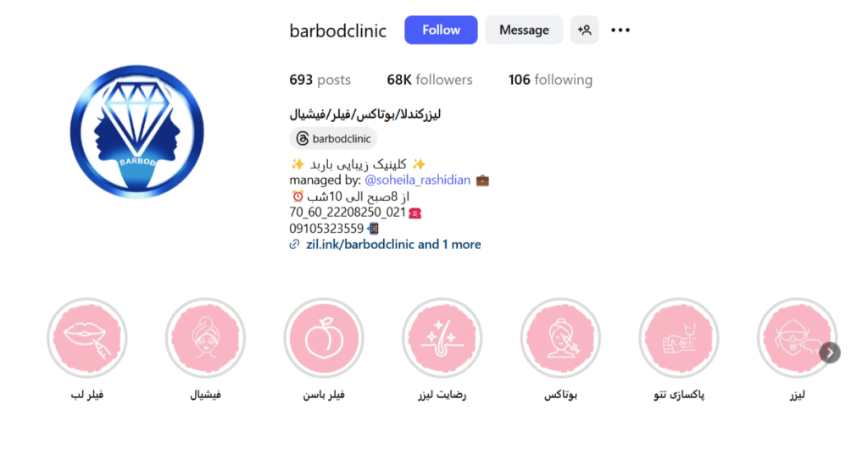
Task: Open the Barbod diamond profile picture
Action: [x=137, y=131]
